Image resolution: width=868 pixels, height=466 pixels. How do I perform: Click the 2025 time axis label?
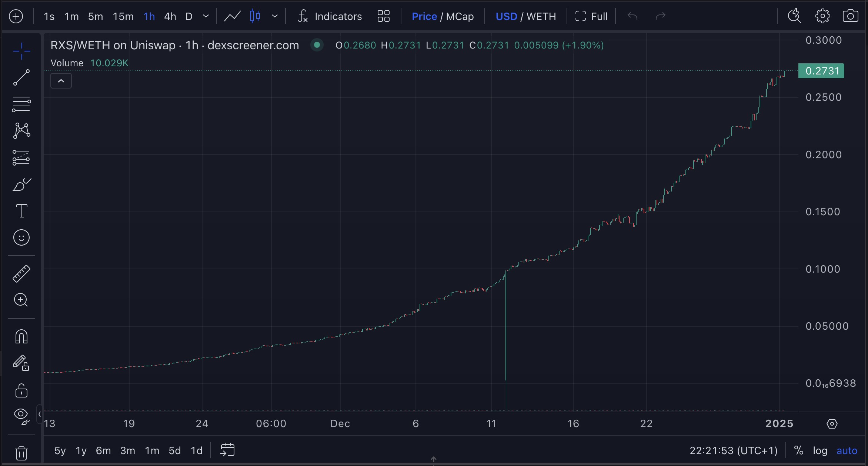(779, 424)
